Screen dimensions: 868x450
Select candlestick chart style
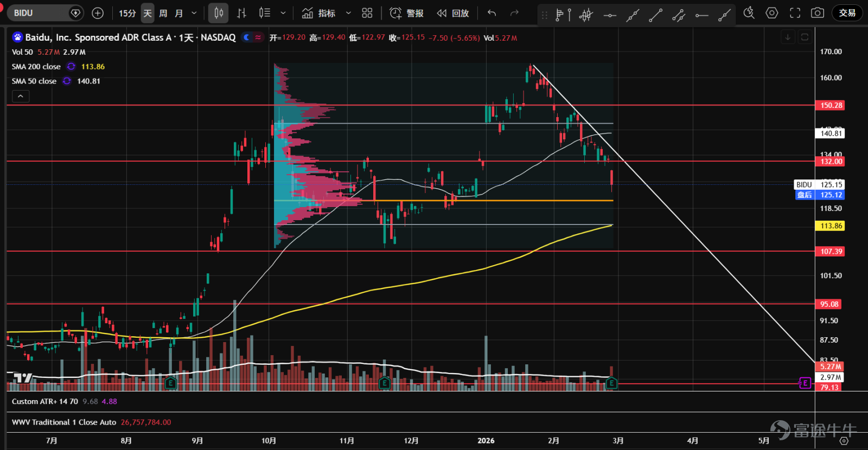click(x=219, y=13)
